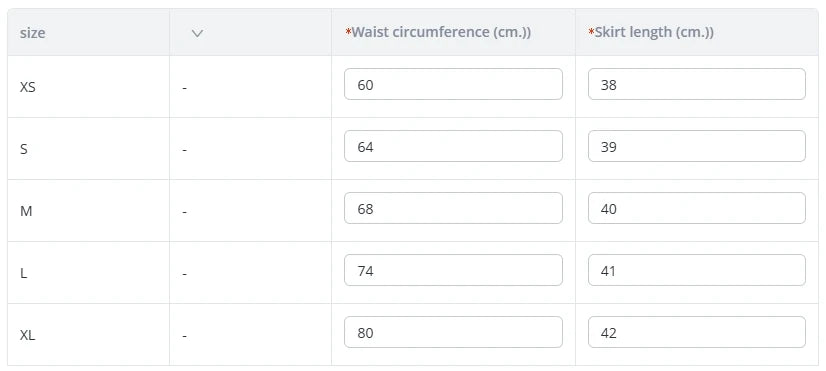The image size is (826, 371).
Task: Edit the XL skirt length input showing 42
Action: [696, 332]
